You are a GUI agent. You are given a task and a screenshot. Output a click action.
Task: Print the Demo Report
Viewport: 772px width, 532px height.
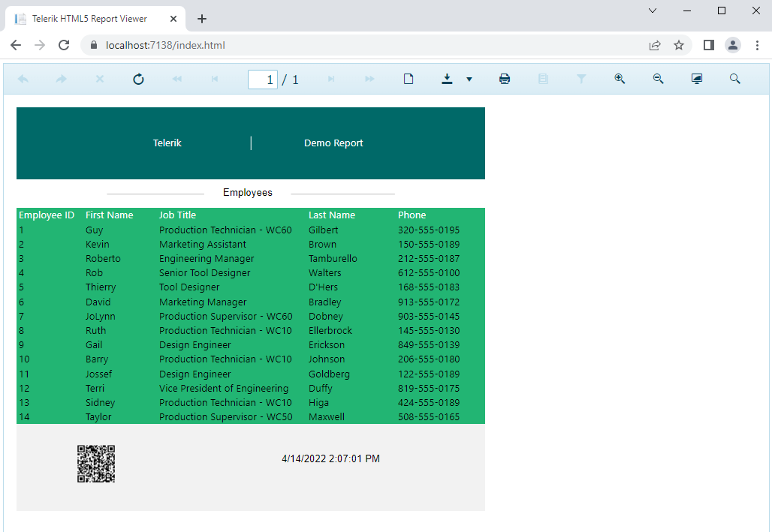[x=504, y=79]
